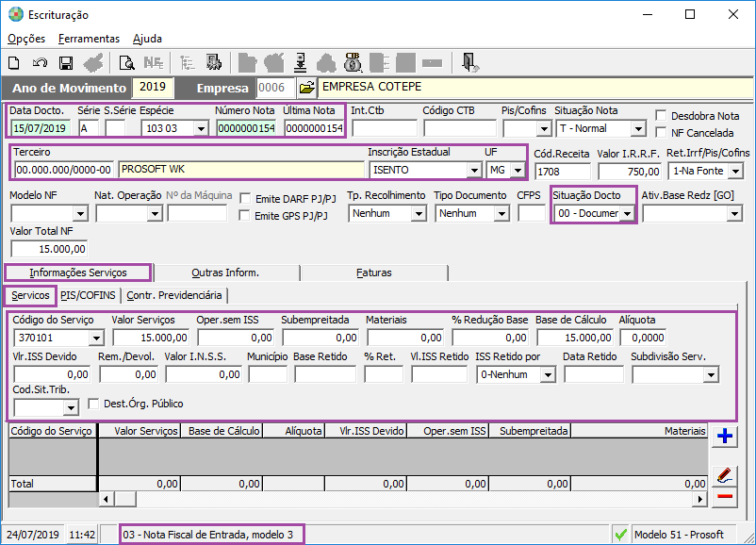Add a service row with blue plus
The height and width of the screenshot is (545, 756).
(725, 436)
